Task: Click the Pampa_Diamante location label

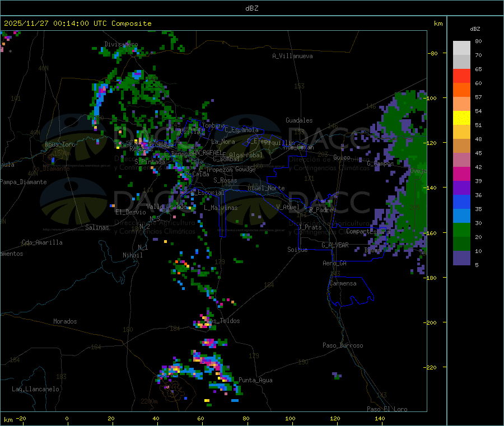Action: [24, 182]
